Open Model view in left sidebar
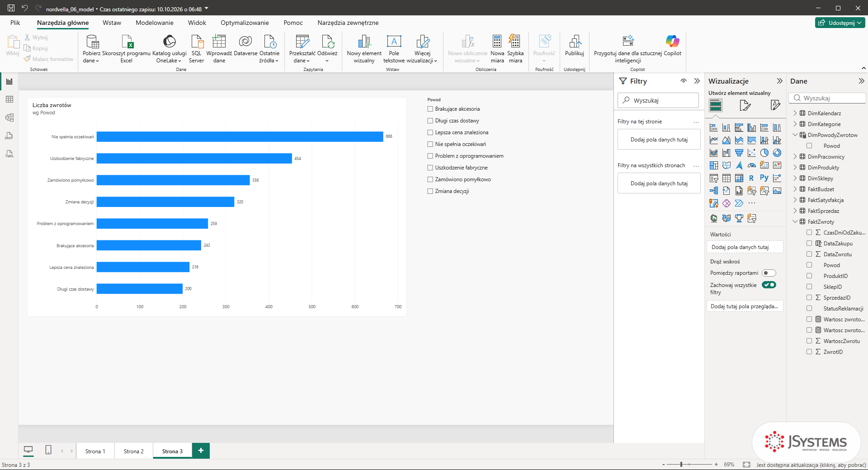 9,117
